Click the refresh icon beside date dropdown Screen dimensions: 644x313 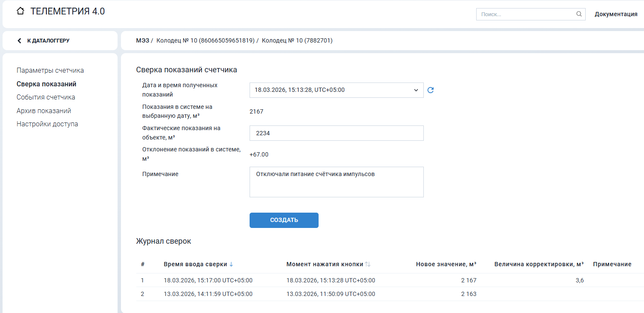click(430, 90)
